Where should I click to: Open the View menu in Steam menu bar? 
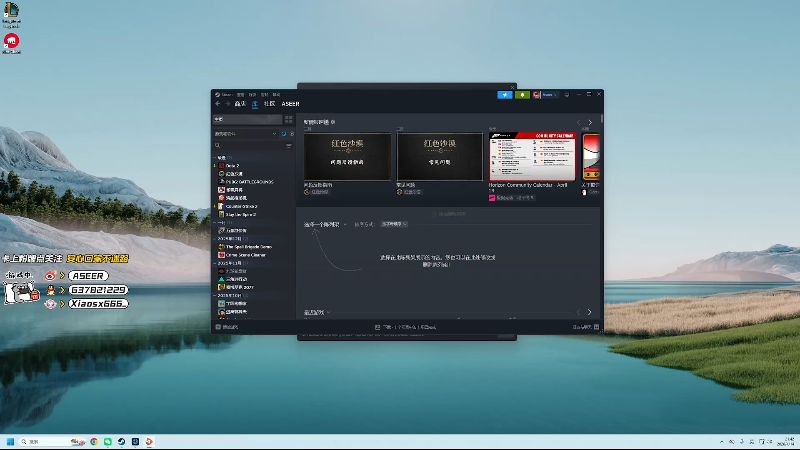240,94
